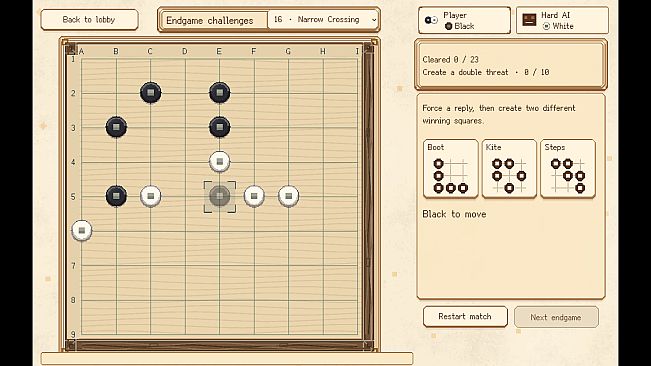Click the 'Black to move' status
This screenshot has height=366, width=651.
click(x=454, y=214)
